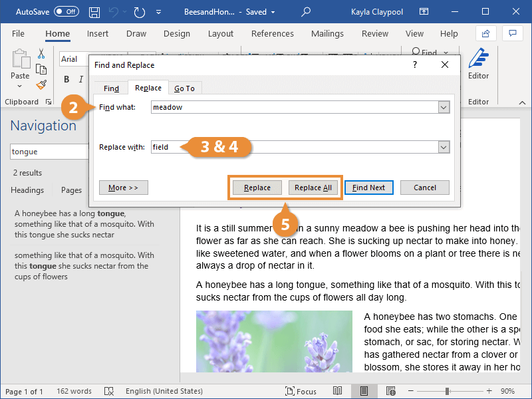Switch to Read Mode view icon

pyautogui.click(x=338, y=391)
